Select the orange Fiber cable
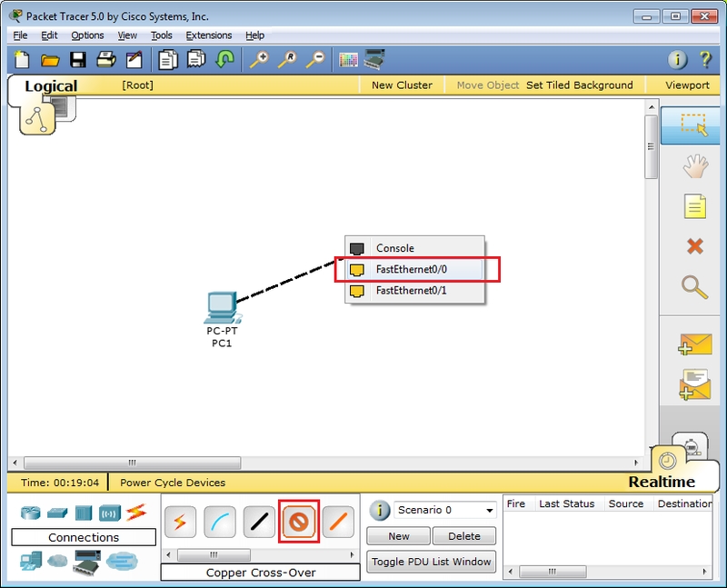727x588 pixels. click(x=338, y=522)
